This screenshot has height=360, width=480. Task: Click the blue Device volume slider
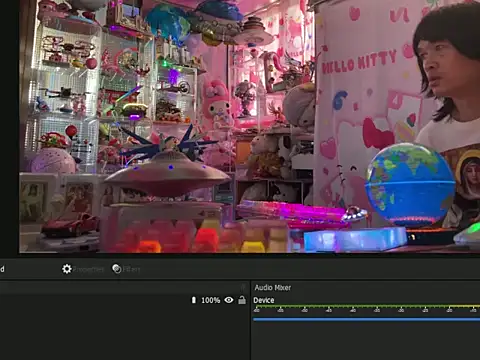tap(366, 319)
